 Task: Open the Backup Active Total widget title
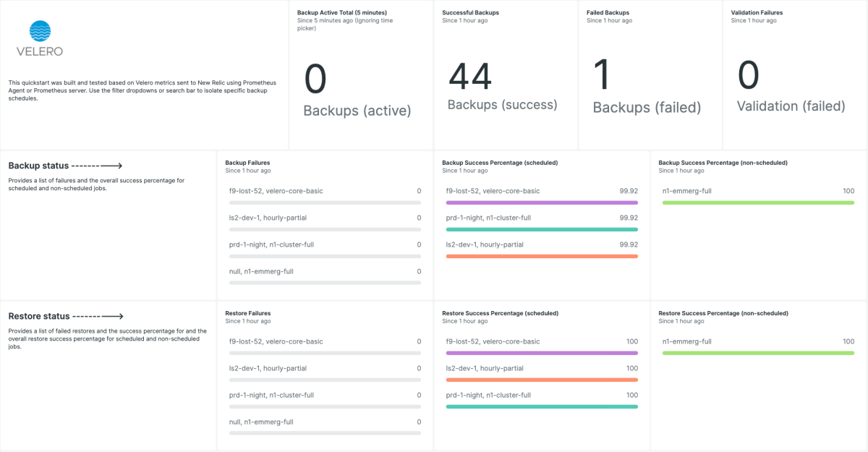(x=341, y=13)
